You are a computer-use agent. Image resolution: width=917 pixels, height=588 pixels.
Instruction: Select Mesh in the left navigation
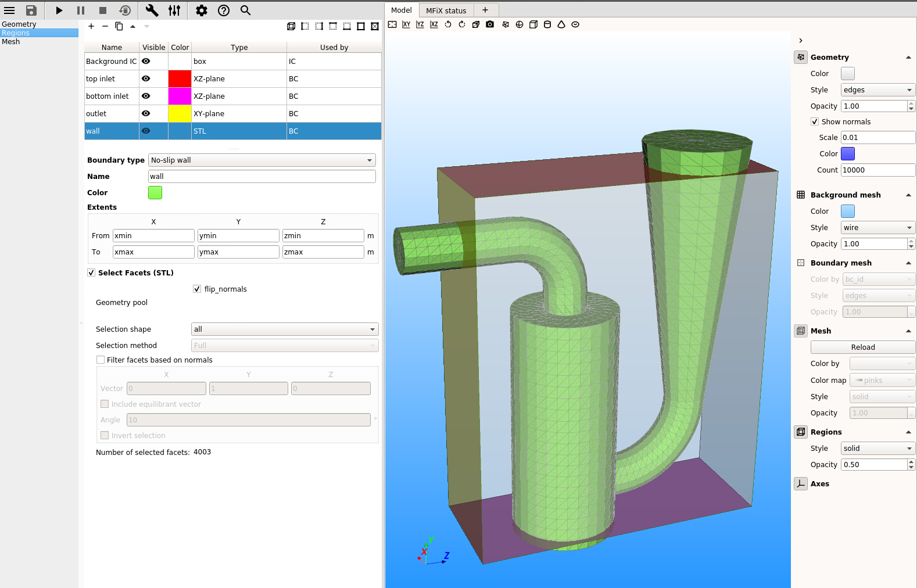coord(11,42)
